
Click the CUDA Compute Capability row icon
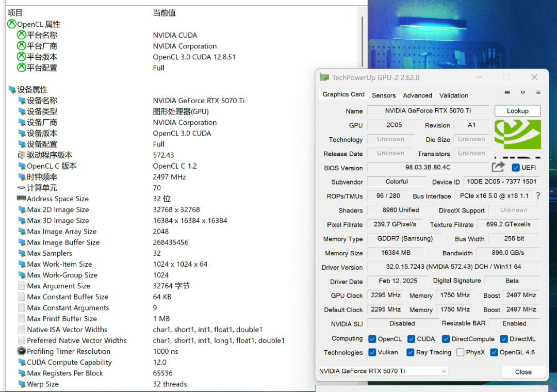tap(22, 363)
